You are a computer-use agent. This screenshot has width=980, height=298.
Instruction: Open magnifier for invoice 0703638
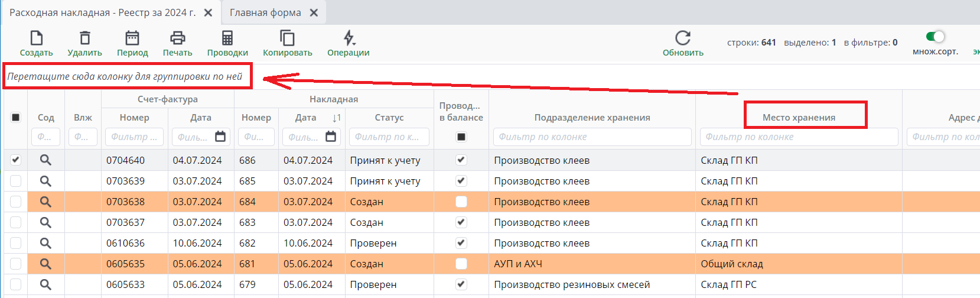45,202
